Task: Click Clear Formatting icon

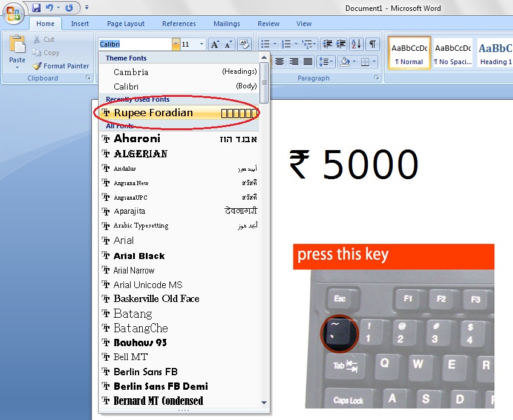Action: (244, 44)
